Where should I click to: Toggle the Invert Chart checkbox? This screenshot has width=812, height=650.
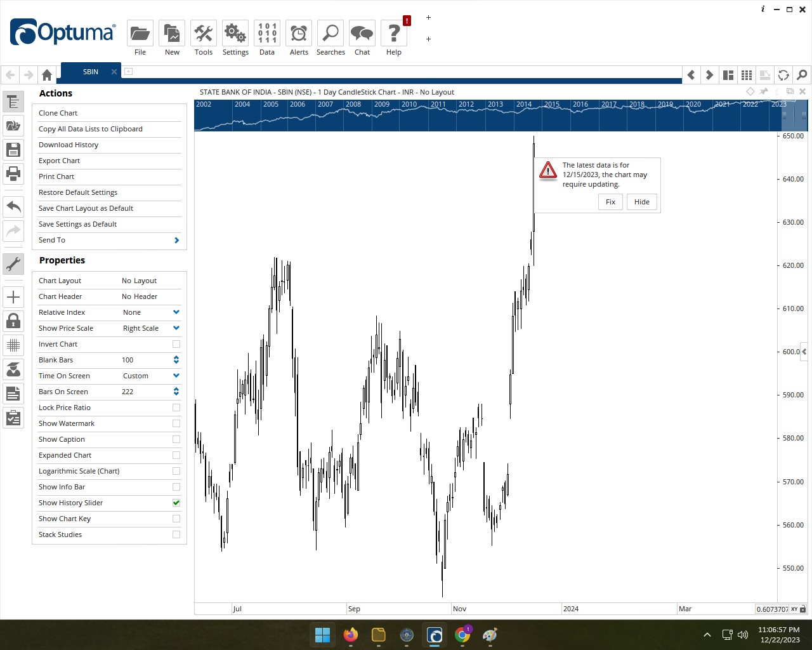176,344
